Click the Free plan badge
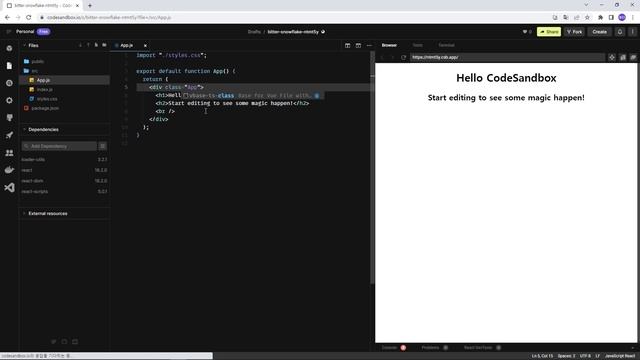This screenshot has width=640, height=360. [43, 31]
